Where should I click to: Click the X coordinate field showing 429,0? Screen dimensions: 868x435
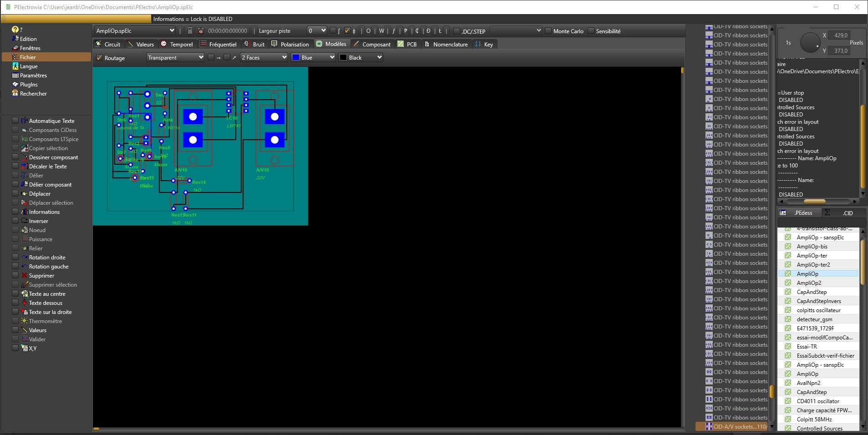click(x=840, y=35)
